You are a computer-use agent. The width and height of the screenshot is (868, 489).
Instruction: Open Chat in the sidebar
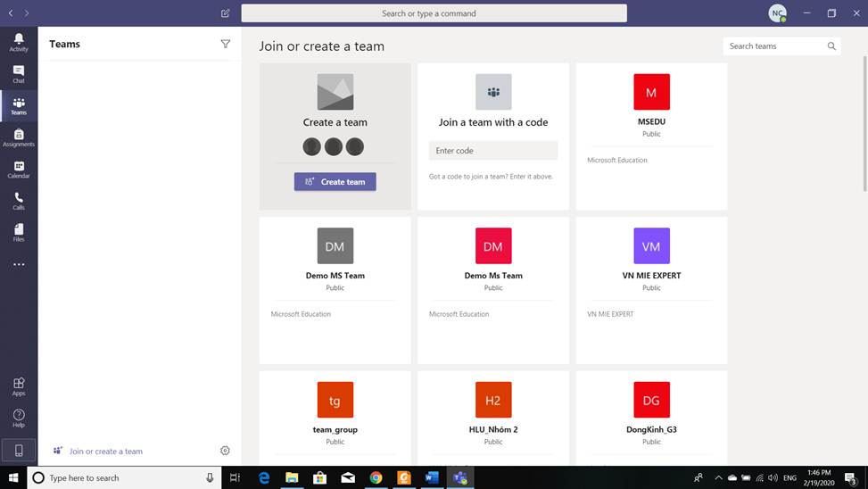(x=19, y=73)
